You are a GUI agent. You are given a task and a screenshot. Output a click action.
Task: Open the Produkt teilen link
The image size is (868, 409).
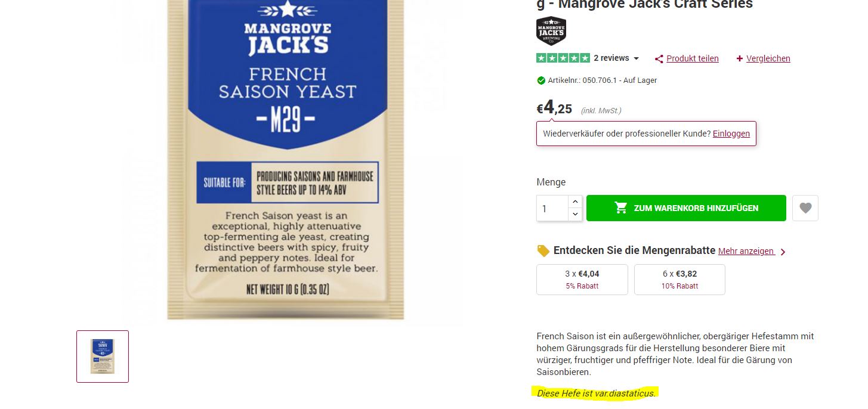pyautogui.click(x=693, y=58)
